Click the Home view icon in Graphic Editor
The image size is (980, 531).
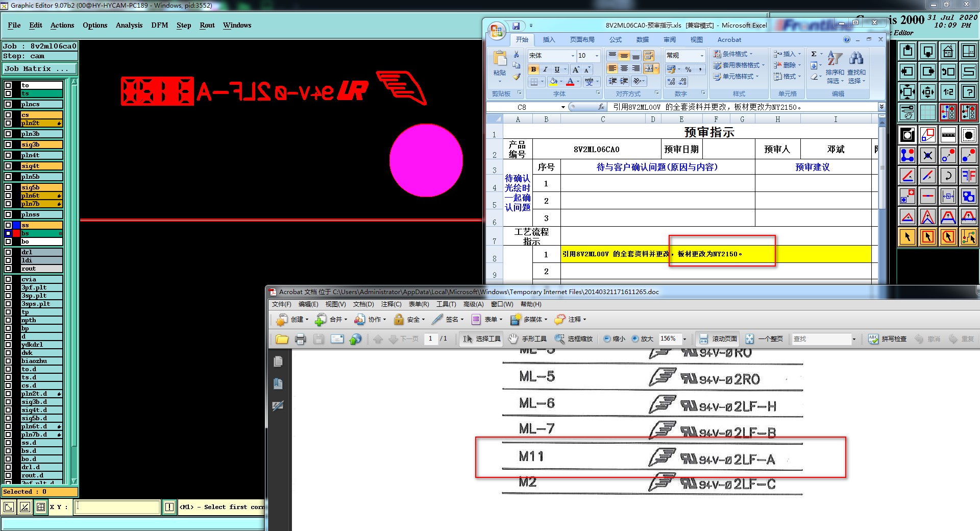point(948,51)
